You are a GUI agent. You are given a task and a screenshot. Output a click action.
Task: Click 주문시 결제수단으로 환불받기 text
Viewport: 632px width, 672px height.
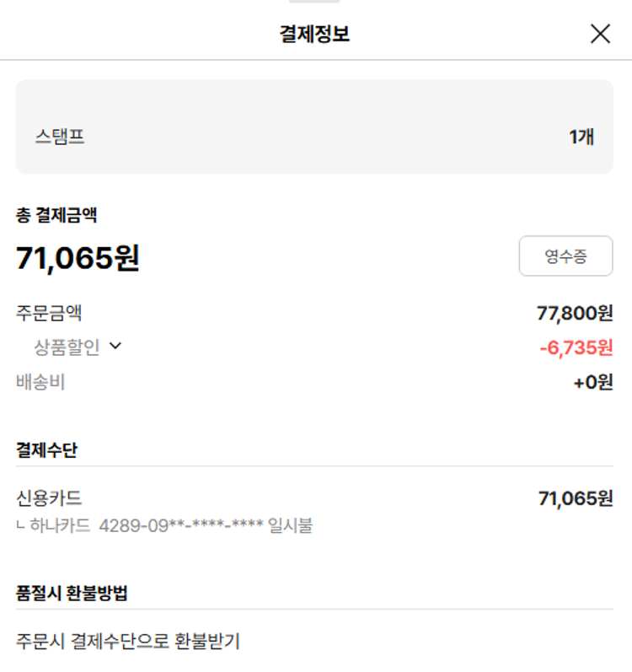click(128, 641)
